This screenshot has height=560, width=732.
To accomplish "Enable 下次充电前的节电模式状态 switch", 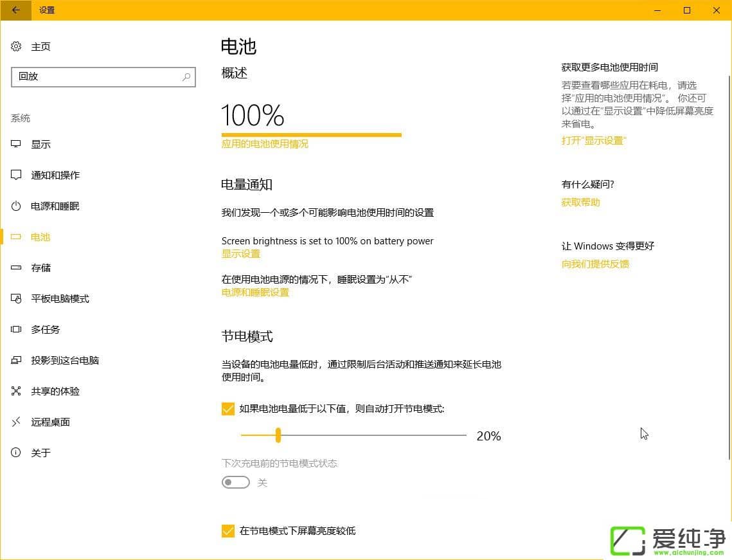I will (235, 482).
